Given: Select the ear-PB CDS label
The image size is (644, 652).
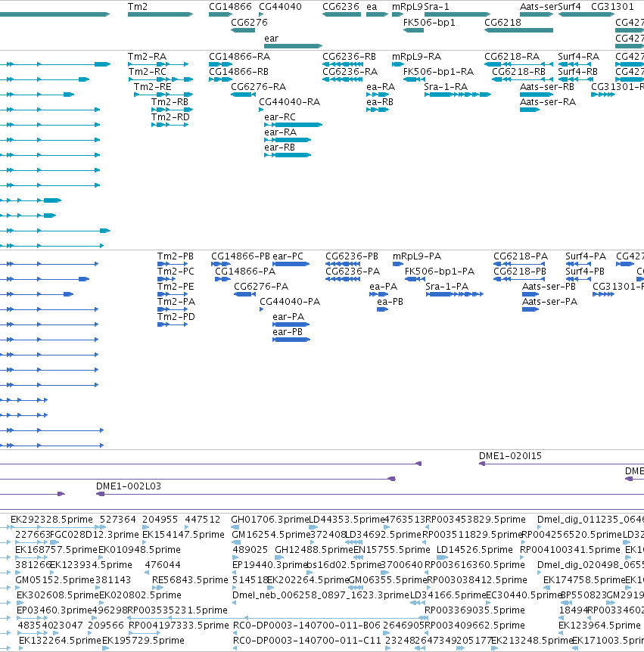Looking at the screenshot, I should [288, 332].
